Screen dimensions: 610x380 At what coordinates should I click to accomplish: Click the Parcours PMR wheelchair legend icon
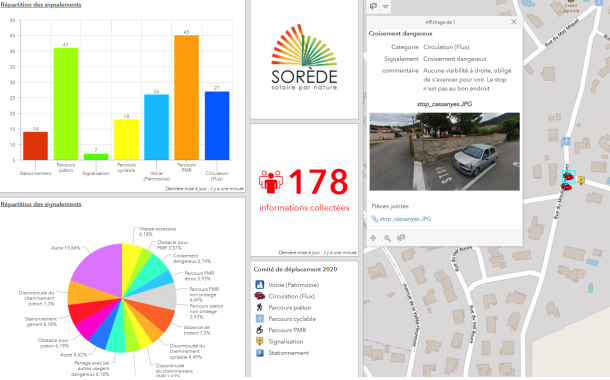259,330
